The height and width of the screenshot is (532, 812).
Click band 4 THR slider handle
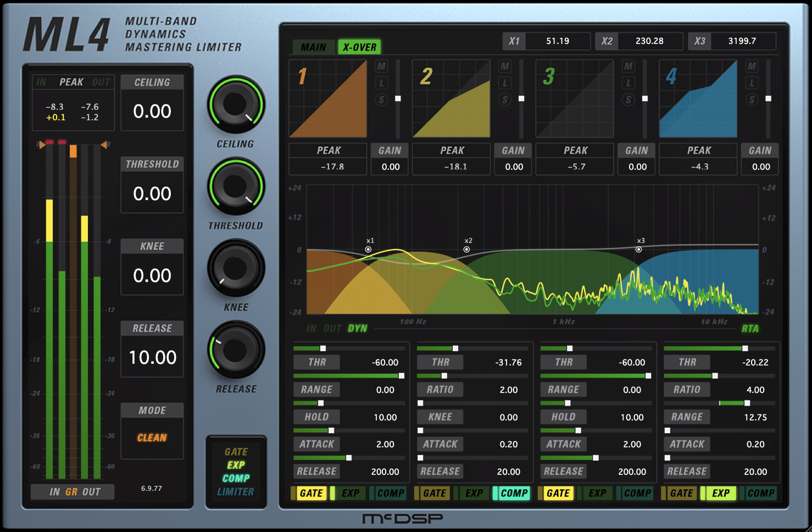(x=745, y=348)
